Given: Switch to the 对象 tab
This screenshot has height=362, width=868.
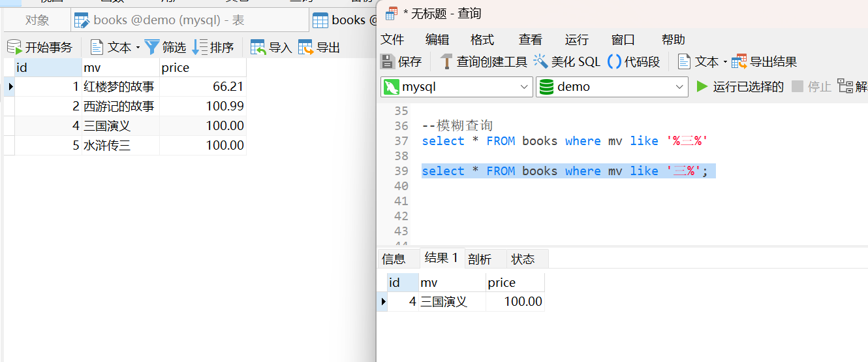Looking at the screenshot, I should point(37,20).
